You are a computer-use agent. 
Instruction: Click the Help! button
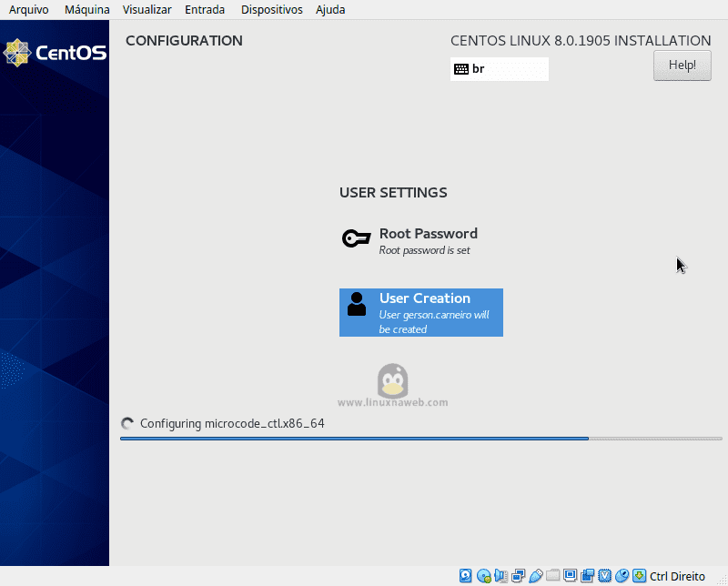tap(682, 66)
